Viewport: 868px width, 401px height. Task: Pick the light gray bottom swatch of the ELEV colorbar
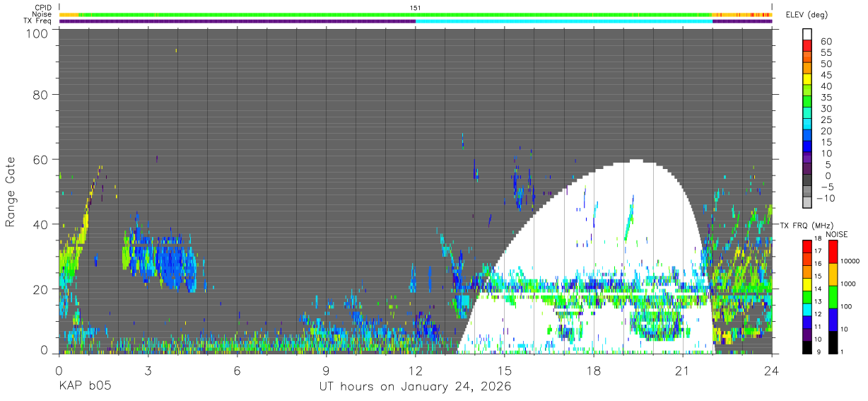[x=807, y=202]
